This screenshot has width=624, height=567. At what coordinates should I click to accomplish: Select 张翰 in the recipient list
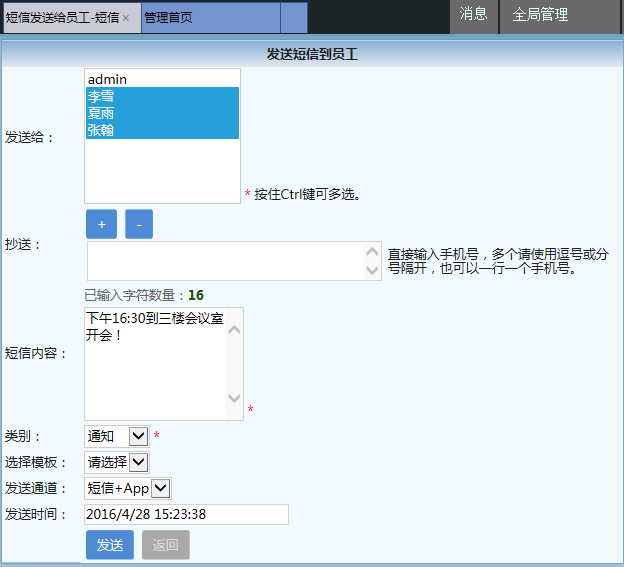101,130
